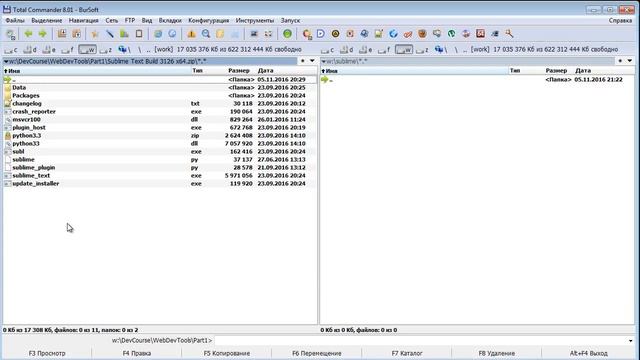
Task: Open right panel directory history arrow
Action: pyautogui.click(x=630, y=61)
